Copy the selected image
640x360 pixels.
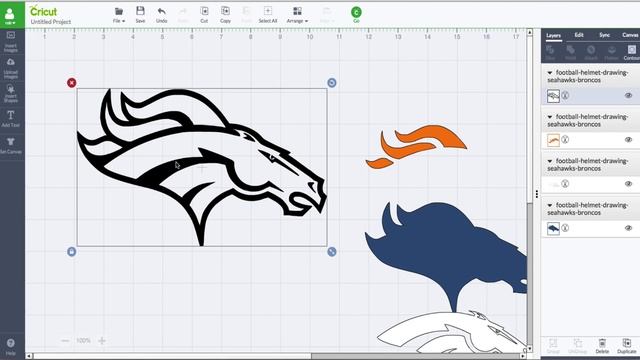coord(225,15)
